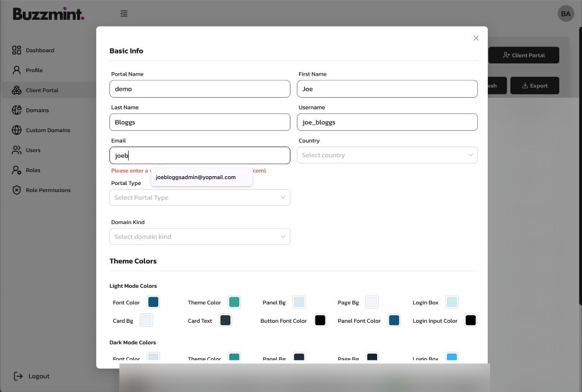This screenshot has height=392, width=582.
Task: Open Light Mode Panel Bg swatch
Action: pos(299,302)
